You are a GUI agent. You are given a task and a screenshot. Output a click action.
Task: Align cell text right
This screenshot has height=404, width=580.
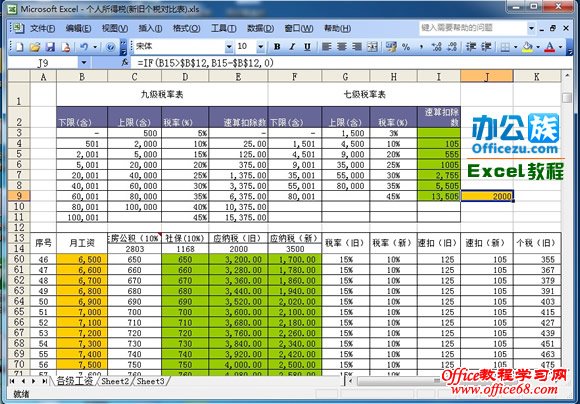[x=357, y=47]
